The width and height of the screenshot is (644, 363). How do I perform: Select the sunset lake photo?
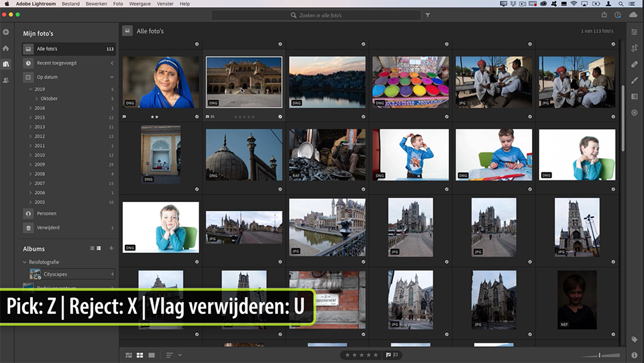click(327, 82)
